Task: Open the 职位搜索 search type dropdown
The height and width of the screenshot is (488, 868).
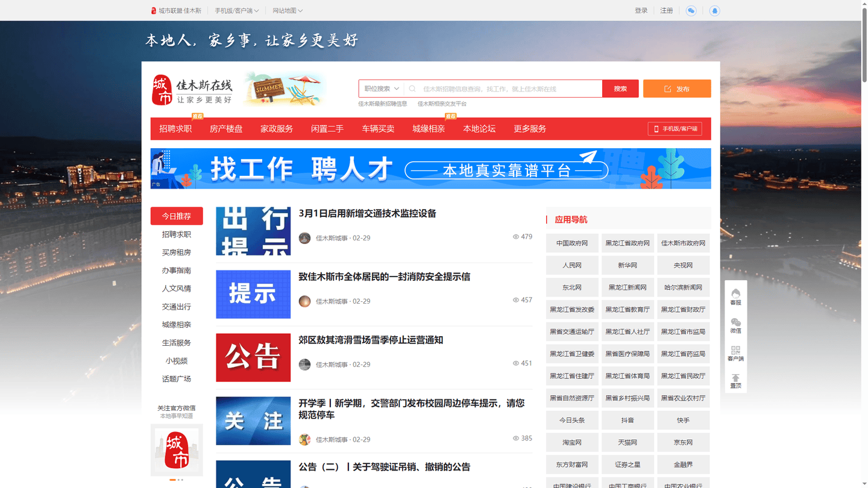Action: pyautogui.click(x=382, y=89)
